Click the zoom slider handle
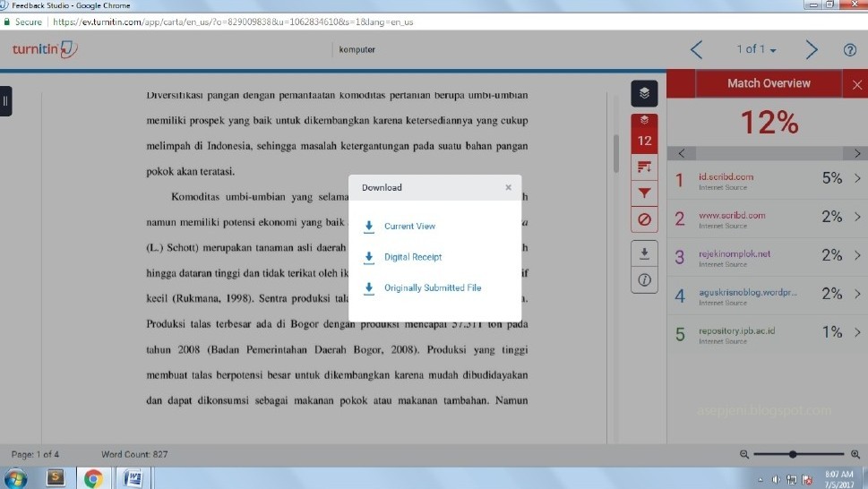Screen dimensions: 868x489 [x=793, y=454]
